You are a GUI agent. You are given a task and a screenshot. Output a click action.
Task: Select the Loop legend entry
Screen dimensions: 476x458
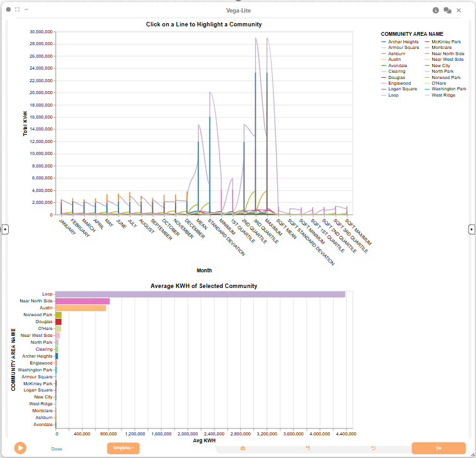click(390, 95)
